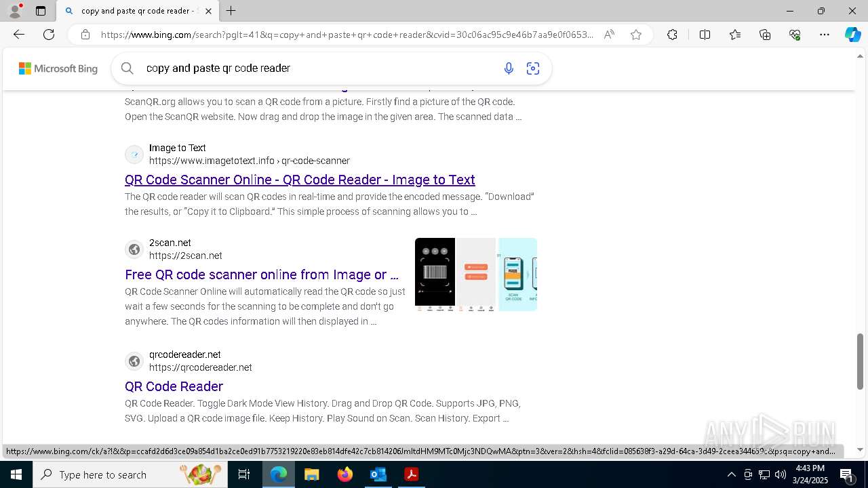Launch Firefox from taskbar
This screenshot has width=868, height=488.
pos(344,474)
